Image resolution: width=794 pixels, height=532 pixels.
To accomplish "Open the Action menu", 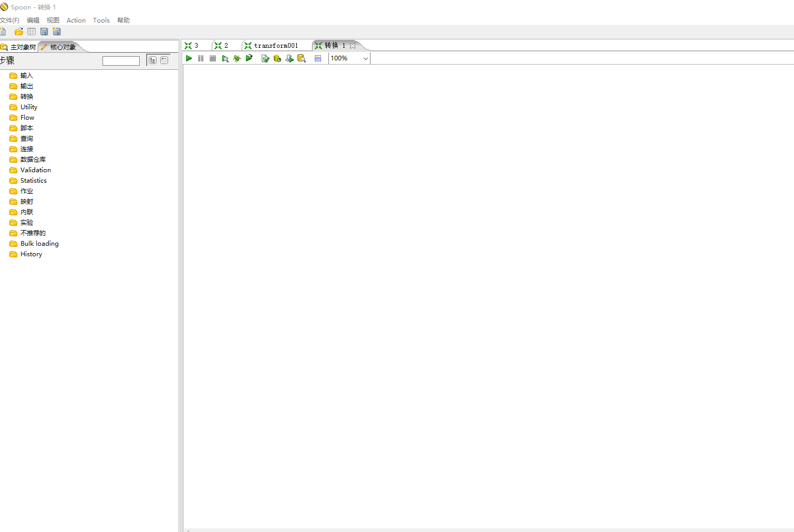I will [x=76, y=20].
